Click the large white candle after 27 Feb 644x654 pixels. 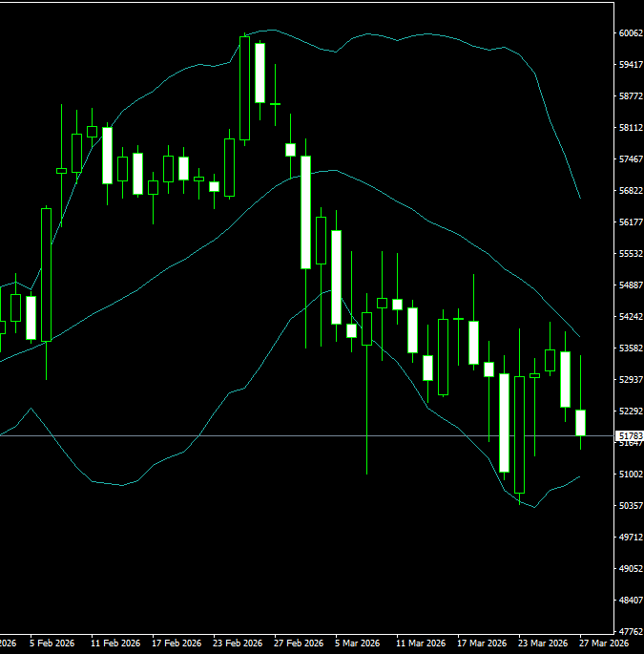coord(305,212)
